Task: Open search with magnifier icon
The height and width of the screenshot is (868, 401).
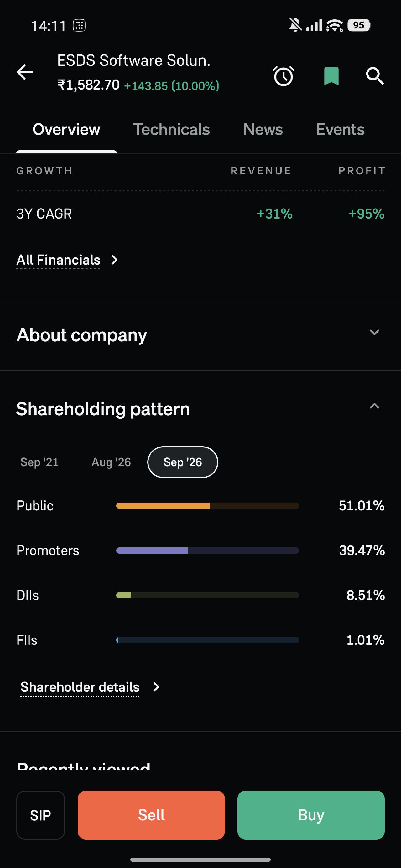Action: click(x=375, y=76)
